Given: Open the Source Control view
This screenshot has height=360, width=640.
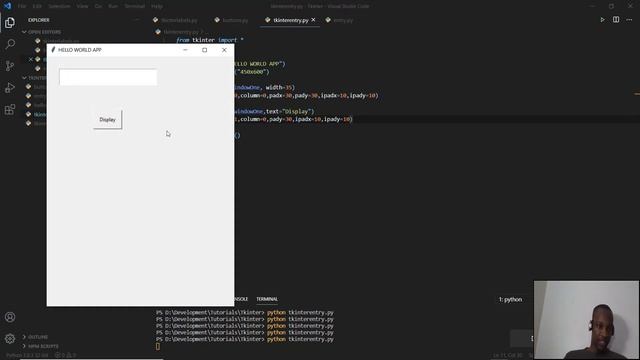Looking at the screenshot, I should (x=10, y=66).
